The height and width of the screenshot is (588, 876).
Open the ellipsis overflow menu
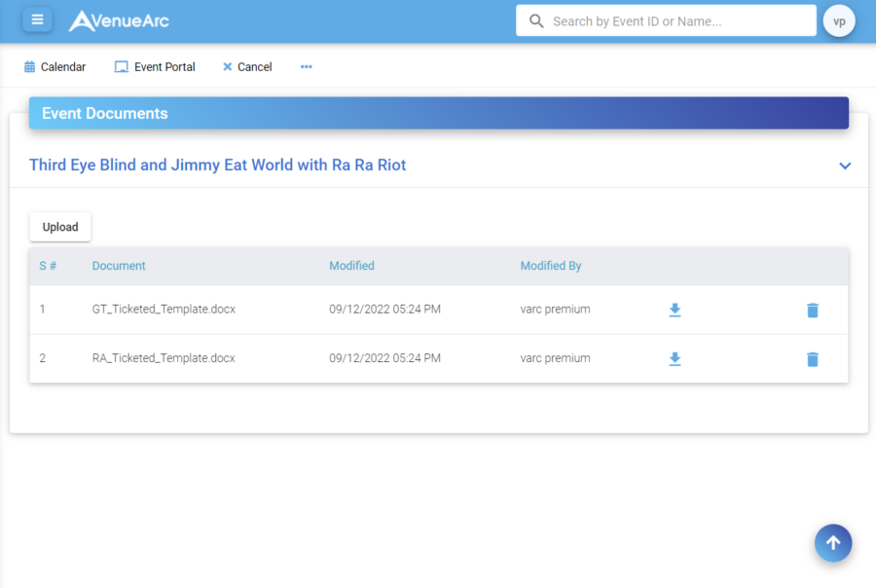306,66
